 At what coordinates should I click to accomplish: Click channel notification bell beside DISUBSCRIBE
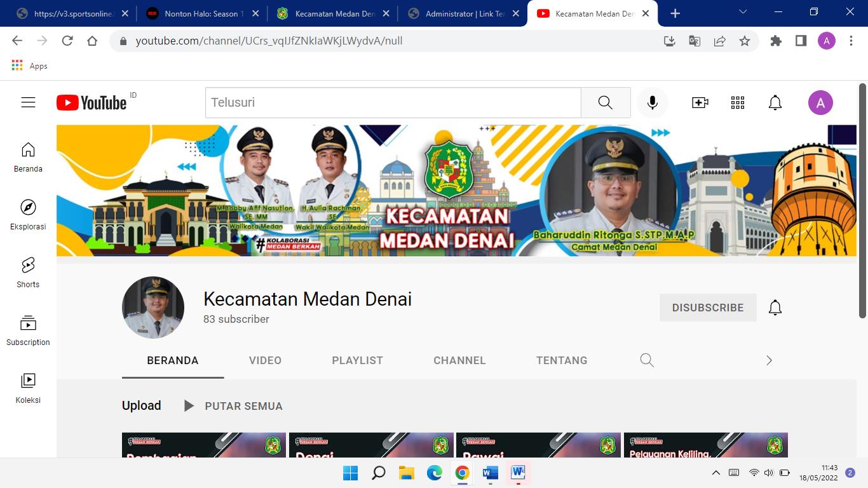coord(775,308)
